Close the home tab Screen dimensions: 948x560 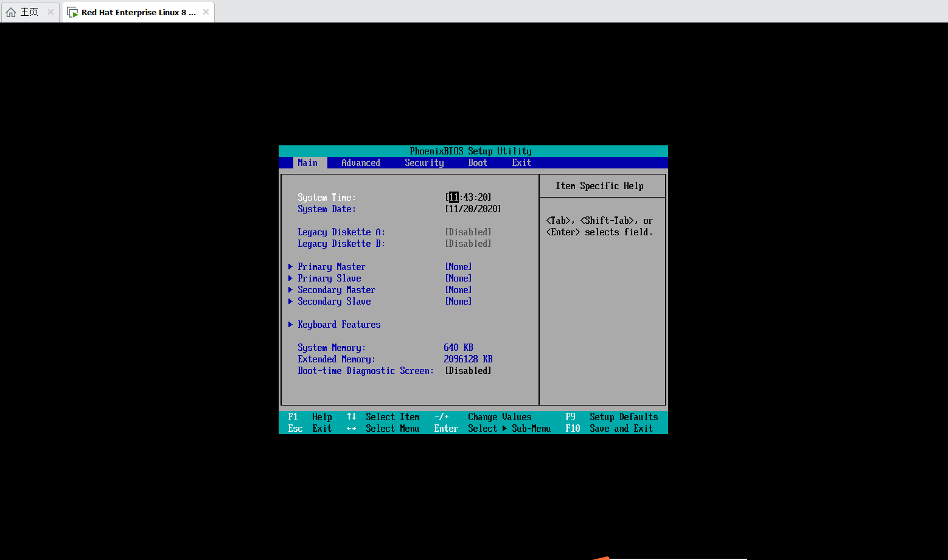pyautogui.click(x=51, y=12)
